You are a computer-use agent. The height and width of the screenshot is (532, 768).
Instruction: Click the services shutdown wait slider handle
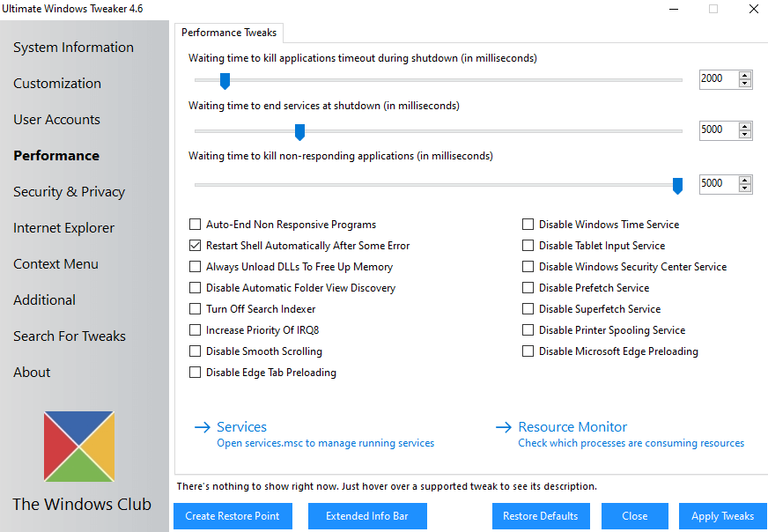click(299, 132)
